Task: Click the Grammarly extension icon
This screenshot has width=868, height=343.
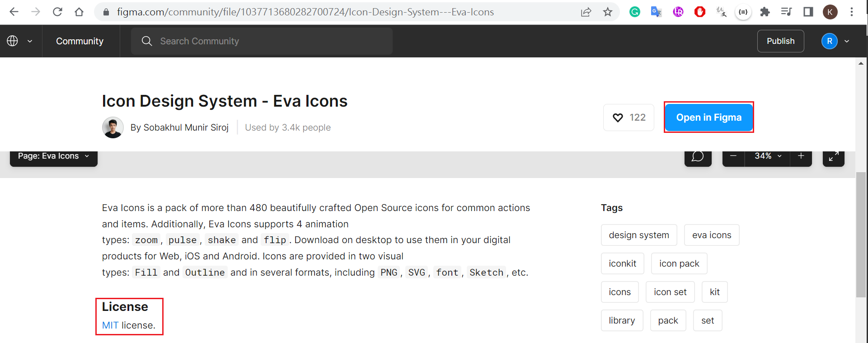Action: 635,12
